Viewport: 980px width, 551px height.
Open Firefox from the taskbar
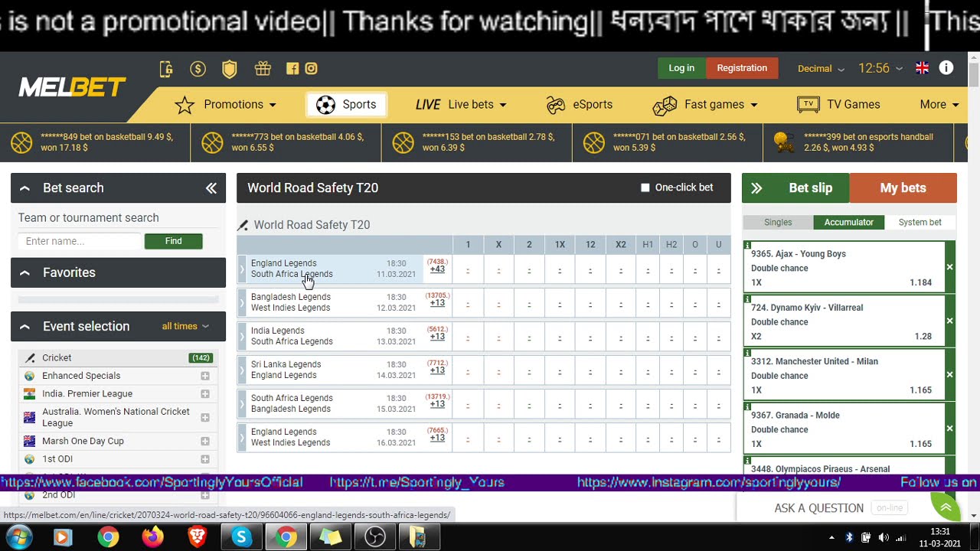152,537
